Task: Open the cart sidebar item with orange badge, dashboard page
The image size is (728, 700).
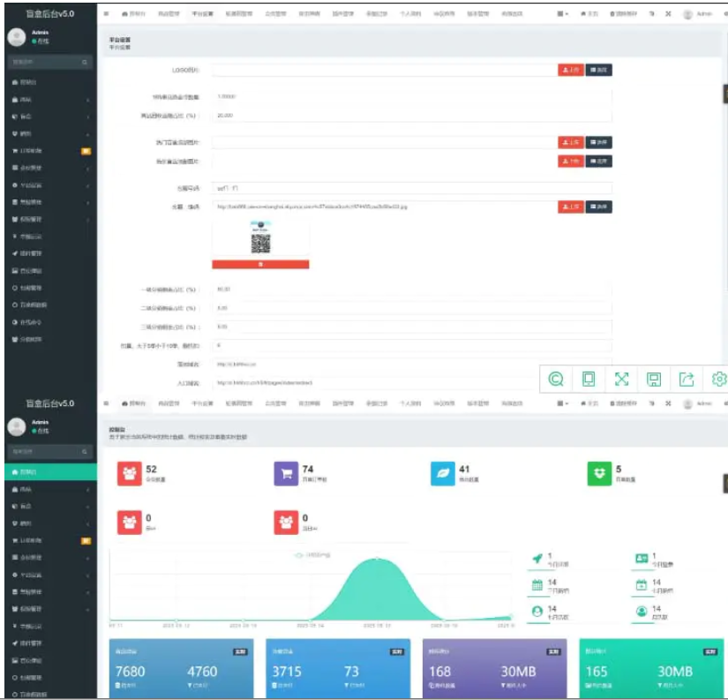Action: coord(50,541)
